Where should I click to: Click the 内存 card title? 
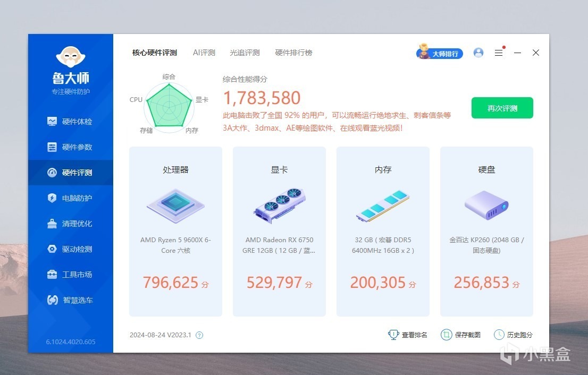[x=383, y=169]
